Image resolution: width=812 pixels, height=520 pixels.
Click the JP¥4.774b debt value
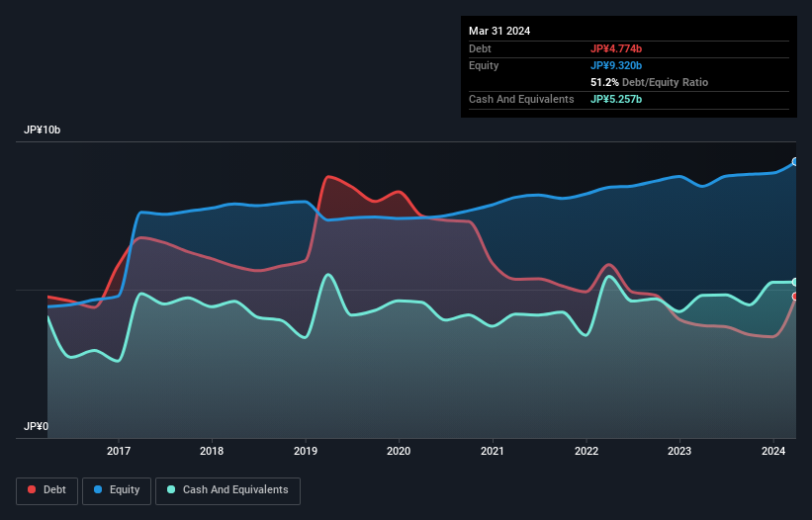pos(616,48)
